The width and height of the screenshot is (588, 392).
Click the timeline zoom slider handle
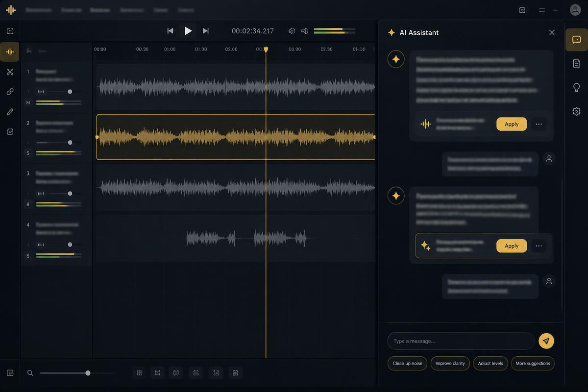[88, 373]
